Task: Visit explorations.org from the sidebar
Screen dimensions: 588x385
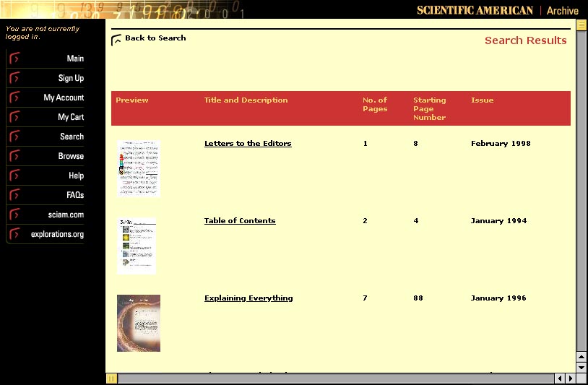Action: 57,234
